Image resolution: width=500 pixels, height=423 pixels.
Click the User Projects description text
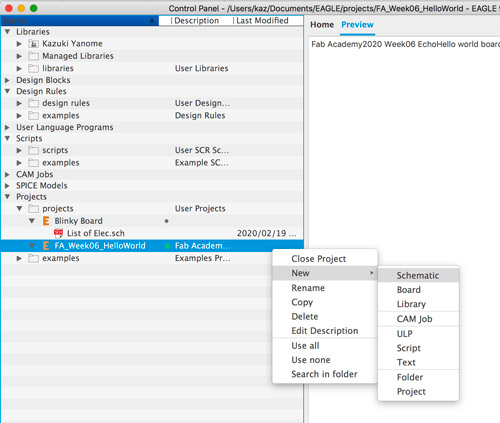(x=200, y=209)
